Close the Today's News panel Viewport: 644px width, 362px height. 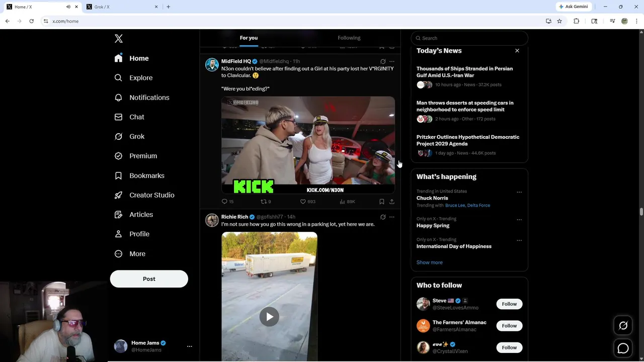click(x=517, y=51)
